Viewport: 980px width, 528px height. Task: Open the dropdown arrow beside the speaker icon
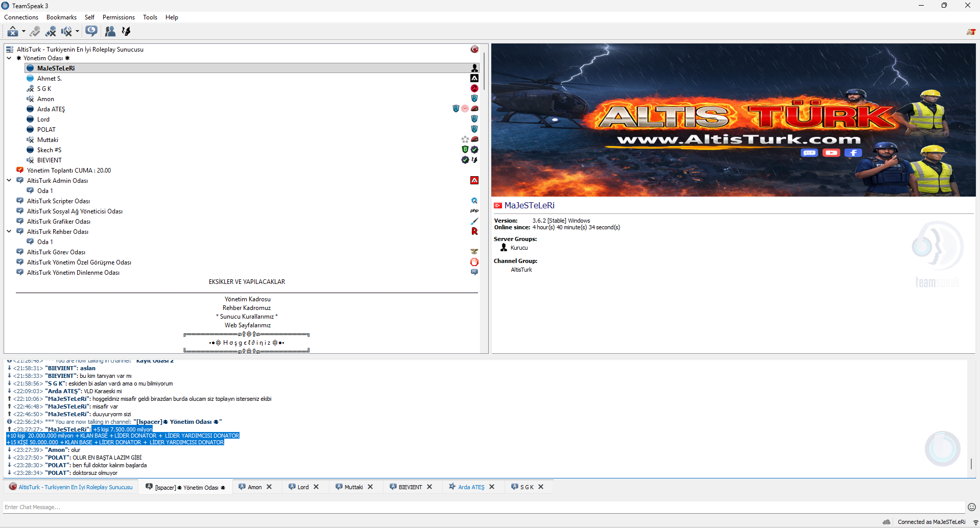click(x=77, y=32)
